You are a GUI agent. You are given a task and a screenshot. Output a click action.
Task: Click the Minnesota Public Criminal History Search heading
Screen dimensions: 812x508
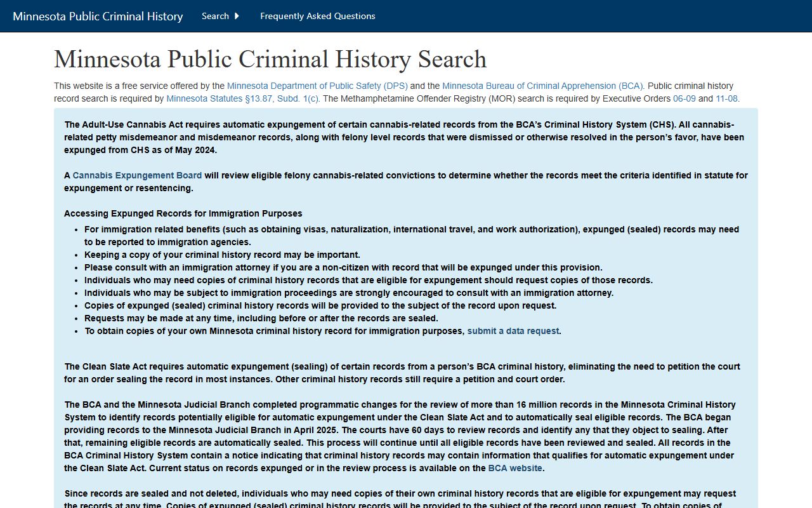point(270,59)
